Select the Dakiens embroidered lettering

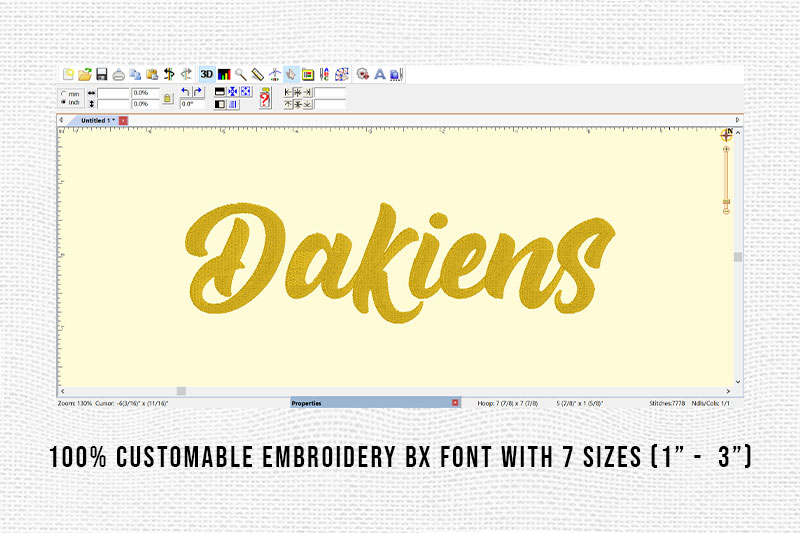(x=399, y=263)
